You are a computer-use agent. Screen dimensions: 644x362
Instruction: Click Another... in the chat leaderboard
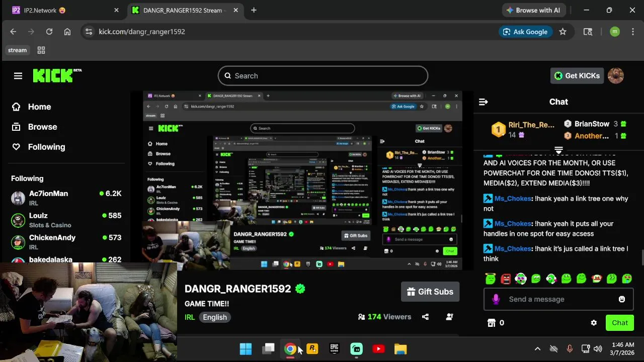(x=592, y=136)
